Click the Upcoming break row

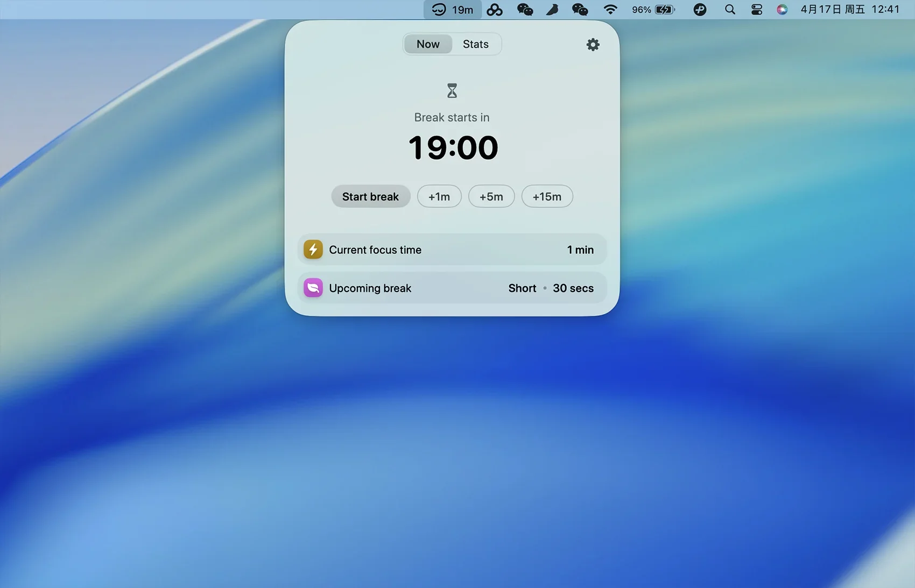[452, 288]
